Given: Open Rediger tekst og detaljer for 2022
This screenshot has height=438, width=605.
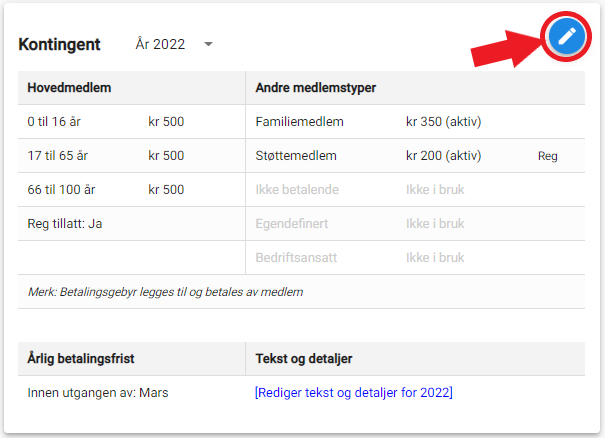Looking at the screenshot, I should pos(353,392).
